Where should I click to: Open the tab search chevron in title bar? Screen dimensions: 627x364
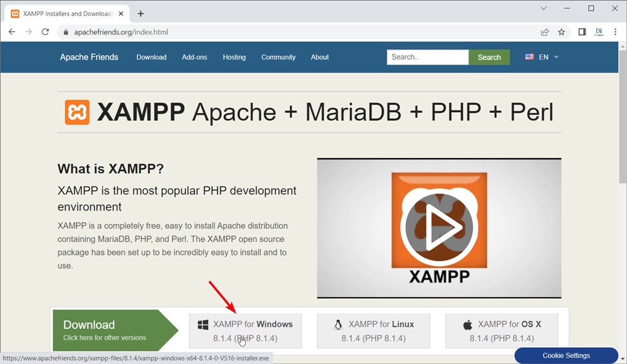(544, 8)
